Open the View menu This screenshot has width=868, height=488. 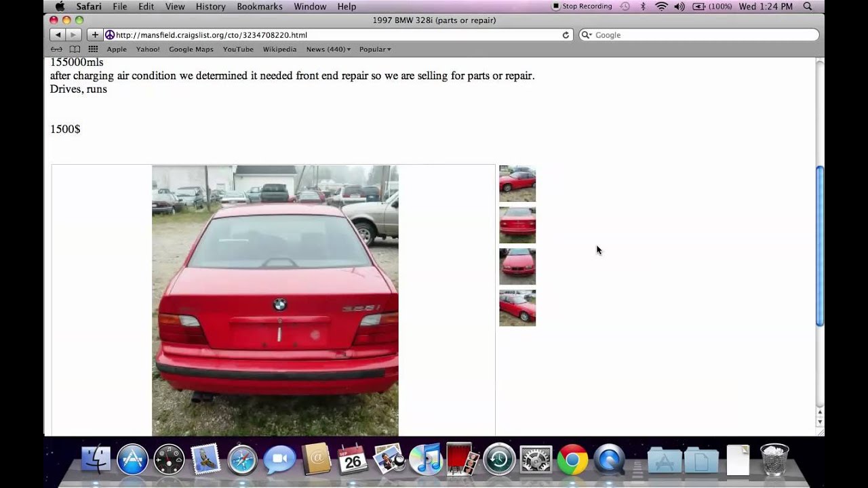[x=175, y=6]
